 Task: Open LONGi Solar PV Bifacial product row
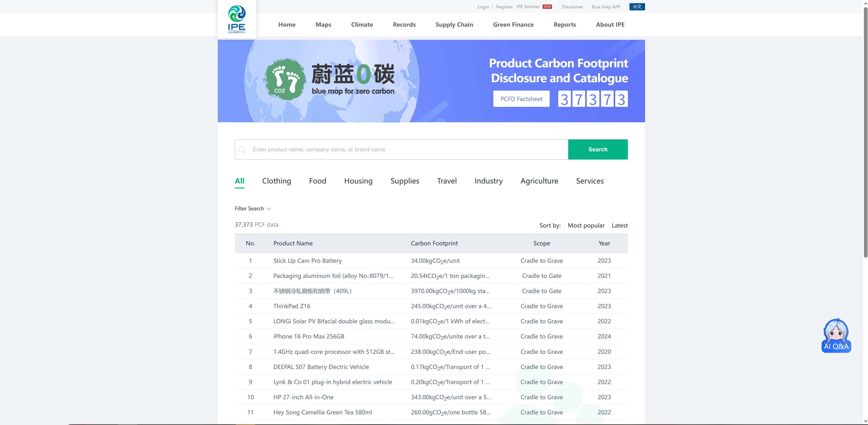(x=431, y=321)
